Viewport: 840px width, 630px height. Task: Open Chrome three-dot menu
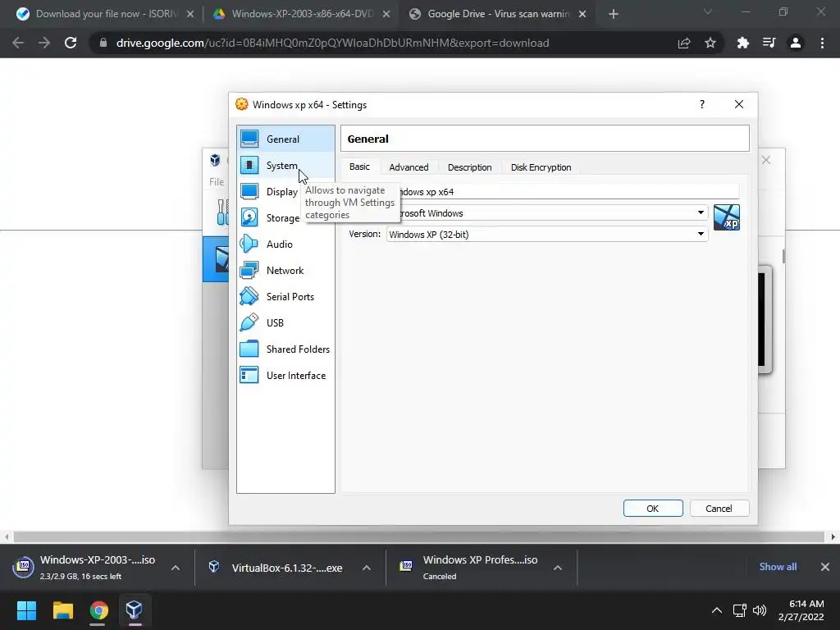822,43
